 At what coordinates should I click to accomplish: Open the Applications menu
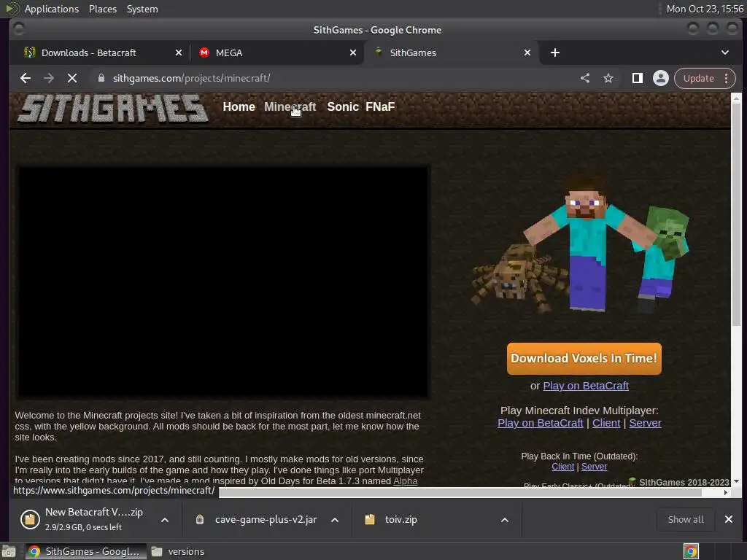click(52, 9)
